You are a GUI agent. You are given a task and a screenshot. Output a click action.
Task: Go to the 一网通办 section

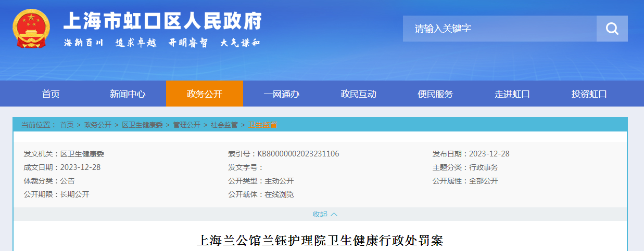(x=282, y=94)
